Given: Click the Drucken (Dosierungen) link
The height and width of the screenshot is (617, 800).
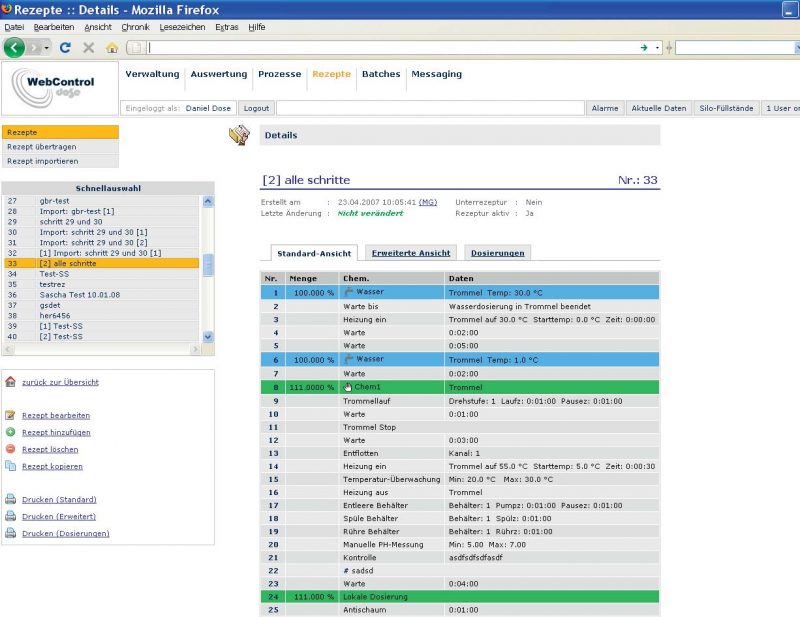Looking at the screenshot, I should tap(65, 533).
